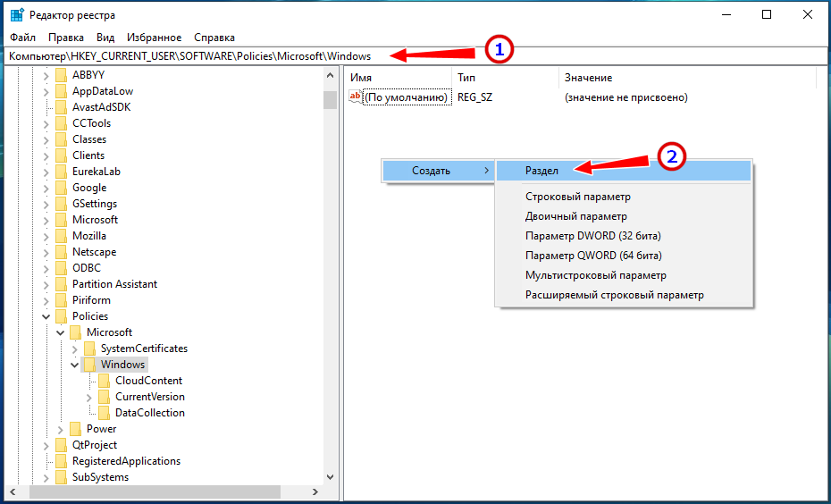Collapse the Microsoft key under Policies

[x=61, y=332]
